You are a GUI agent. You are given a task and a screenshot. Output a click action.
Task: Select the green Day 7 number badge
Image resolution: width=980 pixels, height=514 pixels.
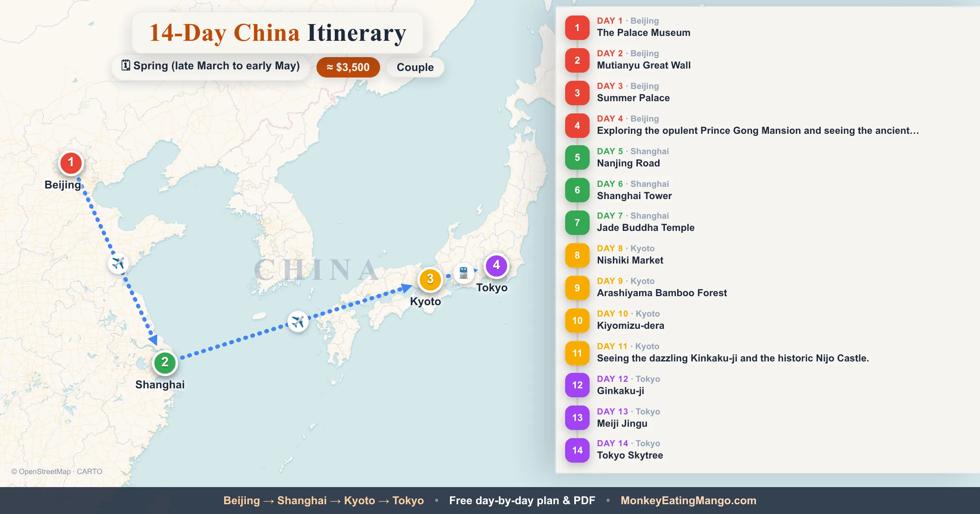click(x=577, y=223)
